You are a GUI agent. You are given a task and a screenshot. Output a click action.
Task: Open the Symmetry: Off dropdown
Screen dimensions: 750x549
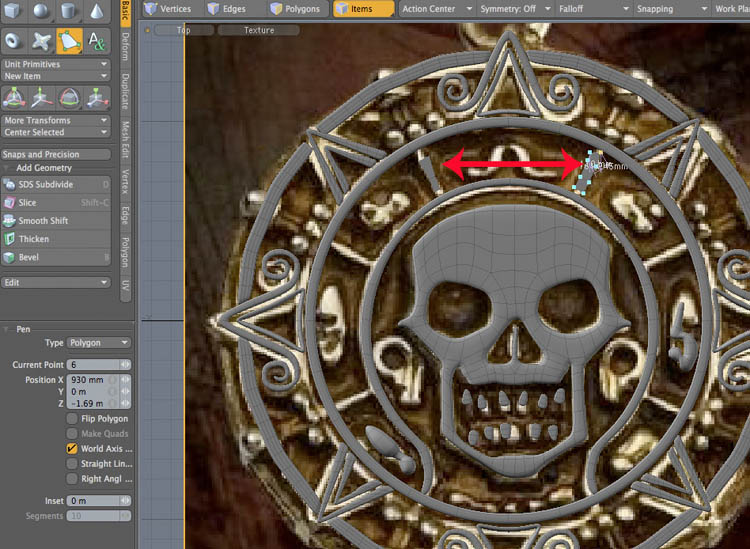pos(515,9)
